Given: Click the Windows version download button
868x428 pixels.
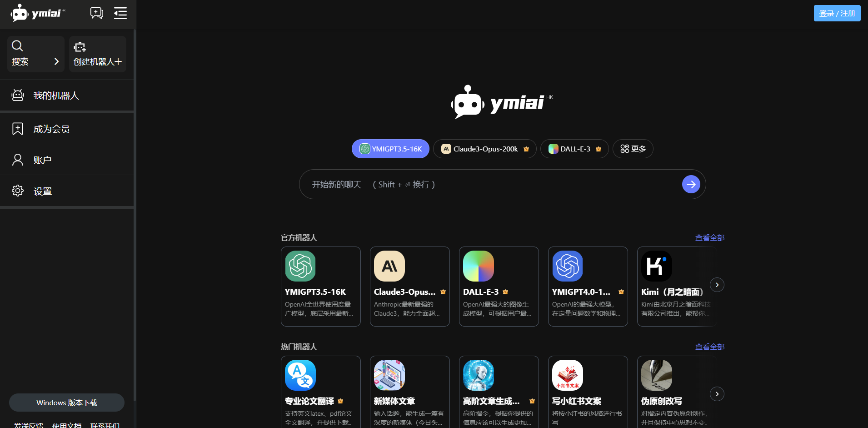Looking at the screenshot, I should pyautogui.click(x=67, y=403).
